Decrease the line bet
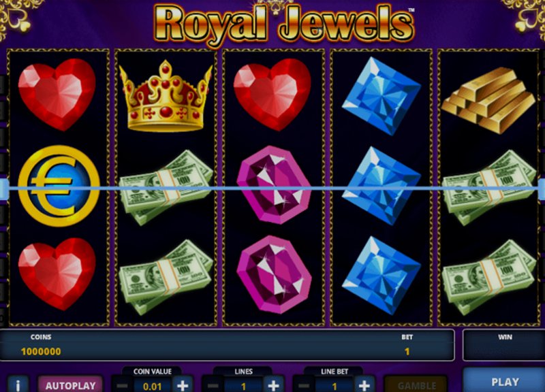Screen dimensions: 545x392 coord(303,385)
